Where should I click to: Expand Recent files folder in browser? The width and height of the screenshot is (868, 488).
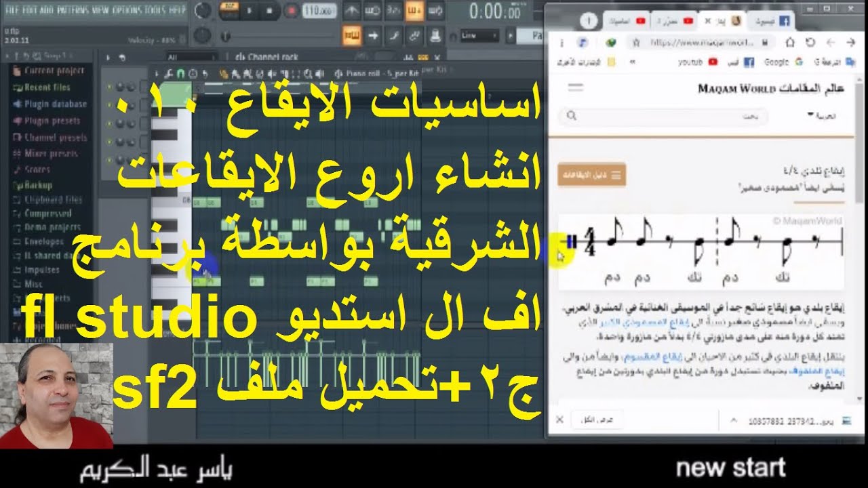[x=42, y=87]
